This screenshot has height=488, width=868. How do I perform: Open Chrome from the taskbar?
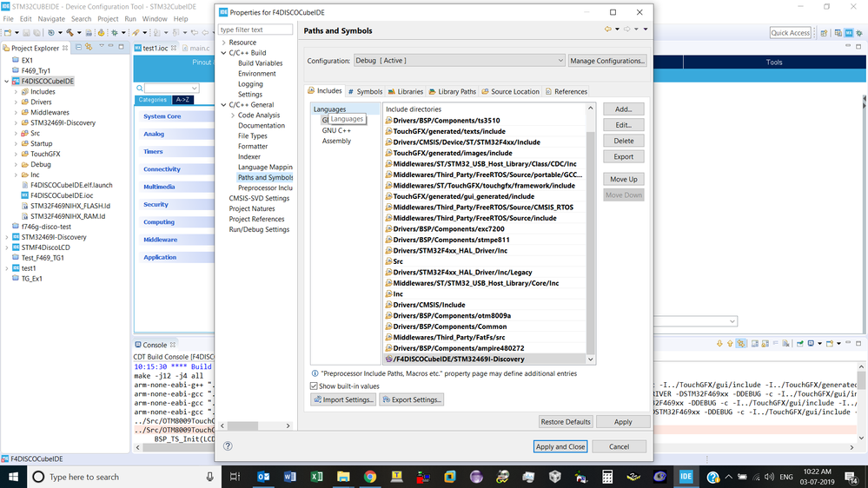tap(370, 477)
